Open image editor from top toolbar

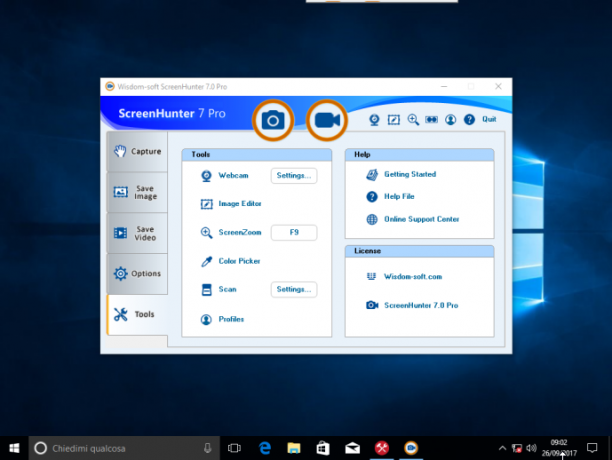[393, 119]
